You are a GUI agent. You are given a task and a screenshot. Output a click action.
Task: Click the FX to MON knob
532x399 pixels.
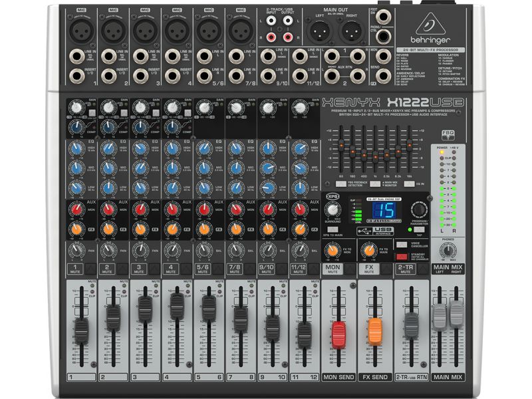333,251
